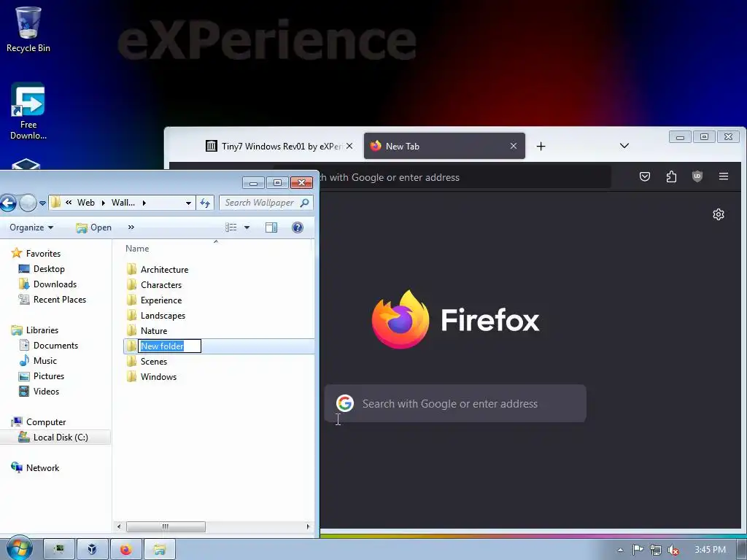Click the Open toolbar button

click(94, 227)
